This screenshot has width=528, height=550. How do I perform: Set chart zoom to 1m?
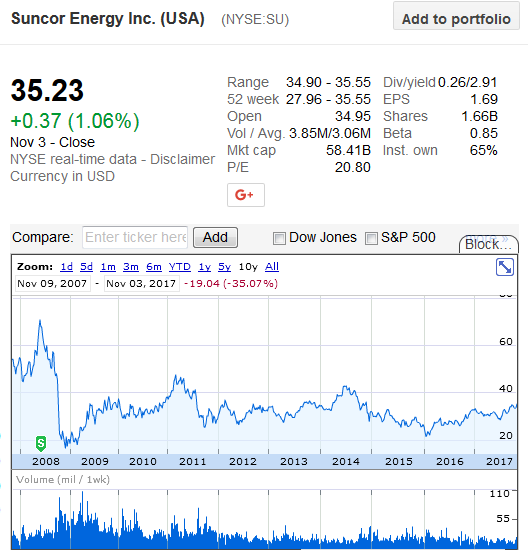pyautogui.click(x=108, y=267)
